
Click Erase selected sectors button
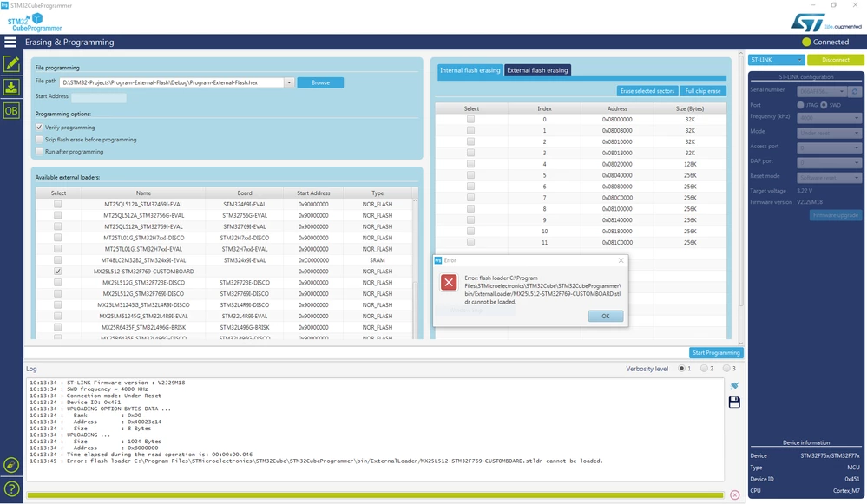(647, 91)
